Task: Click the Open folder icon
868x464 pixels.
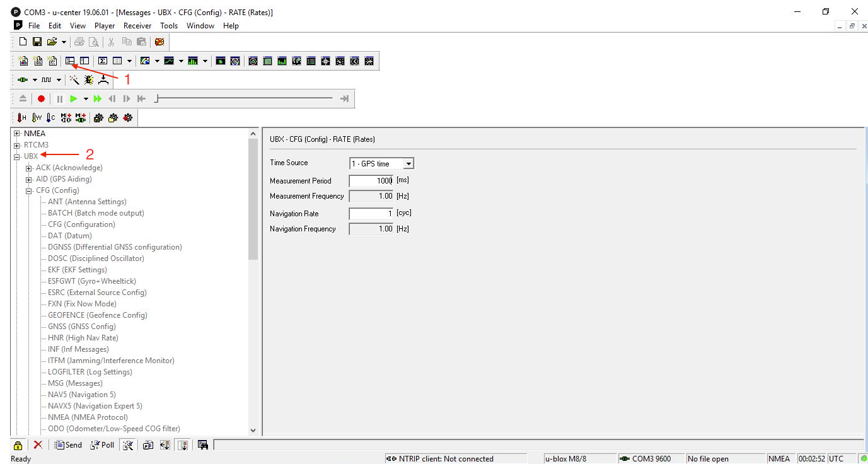Action: click(52, 42)
